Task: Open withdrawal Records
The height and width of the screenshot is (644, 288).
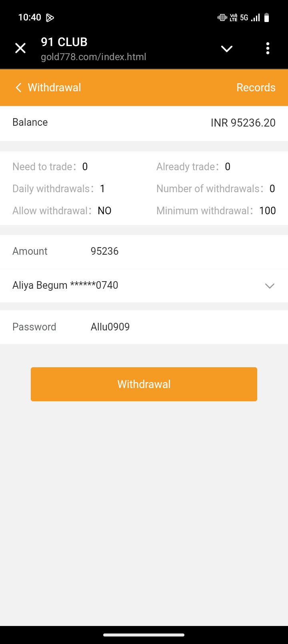Action: click(x=256, y=87)
